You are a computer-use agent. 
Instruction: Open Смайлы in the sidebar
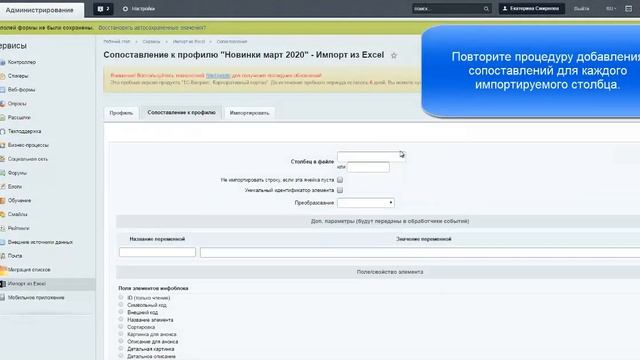[18, 214]
